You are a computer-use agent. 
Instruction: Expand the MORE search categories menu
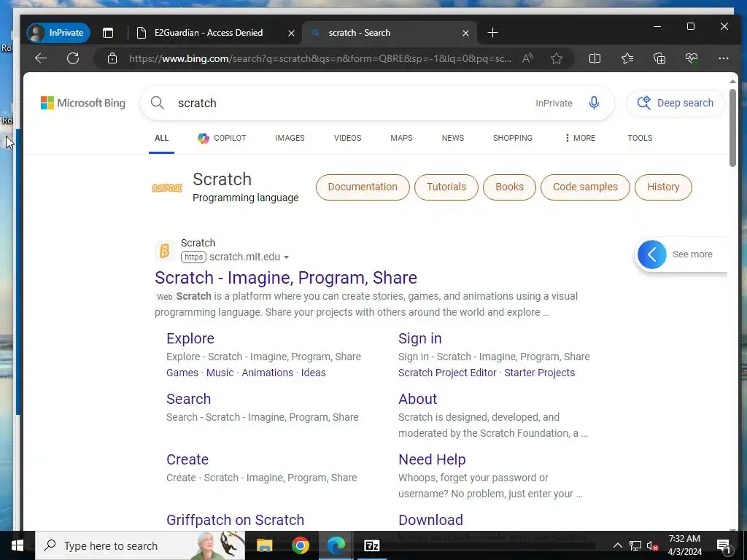click(x=580, y=138)
